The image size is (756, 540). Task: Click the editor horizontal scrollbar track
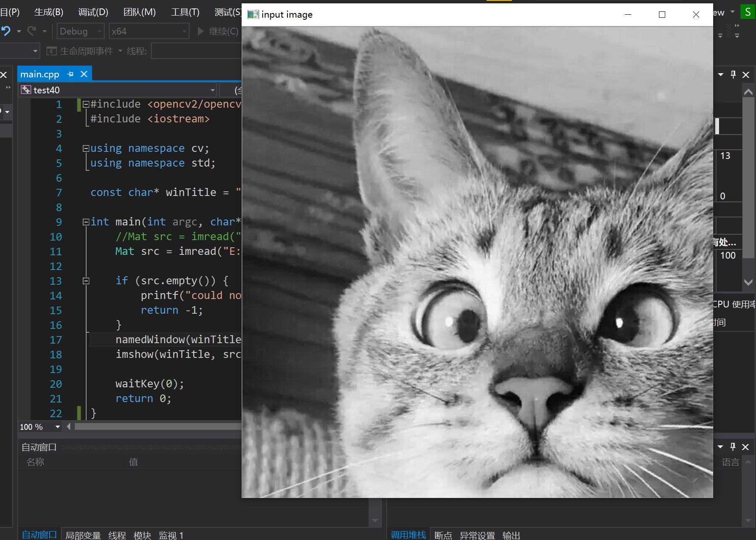tap(158, 427)
